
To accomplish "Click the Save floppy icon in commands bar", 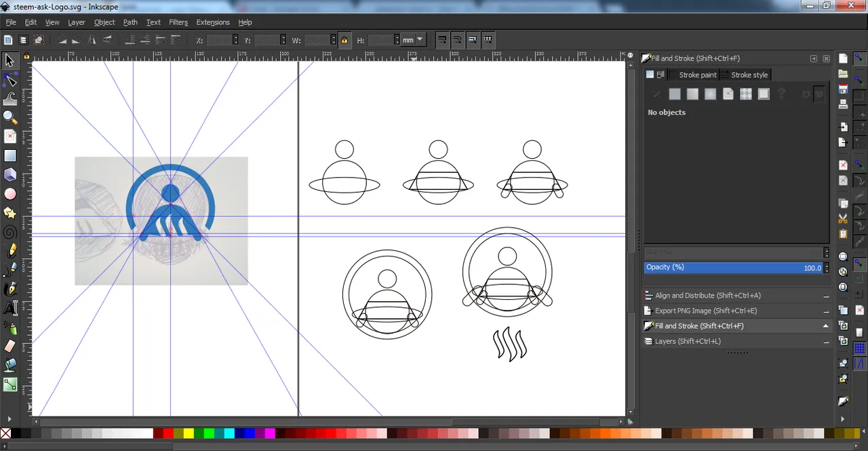I will 843,90.
